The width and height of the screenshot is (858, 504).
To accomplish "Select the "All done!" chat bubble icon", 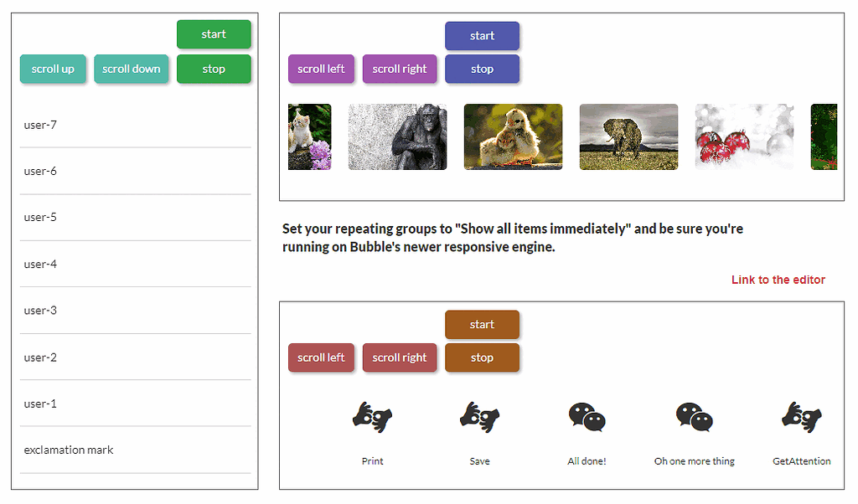I will (587, 417).
